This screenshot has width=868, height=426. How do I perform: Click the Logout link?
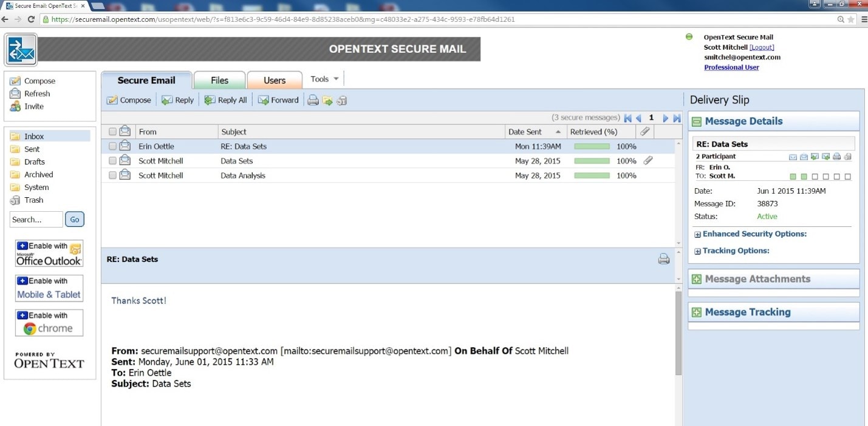coord(762,47)
